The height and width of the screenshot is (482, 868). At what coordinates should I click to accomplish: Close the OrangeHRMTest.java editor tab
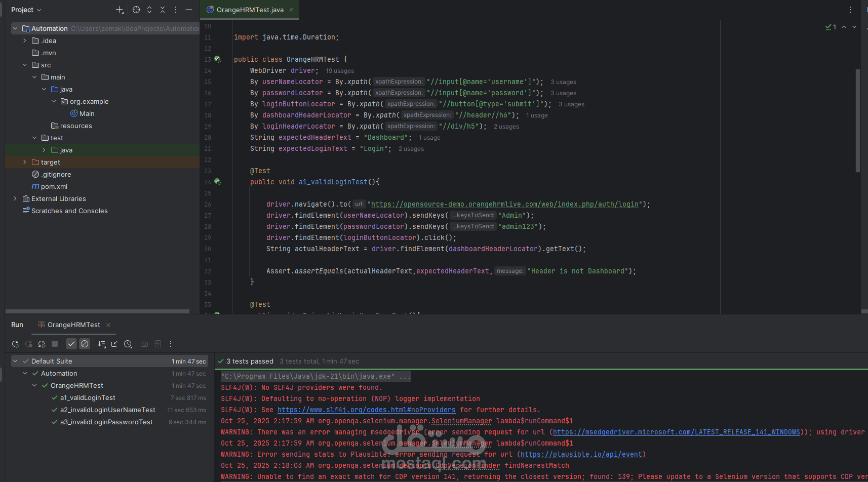[x=291, y=10]
